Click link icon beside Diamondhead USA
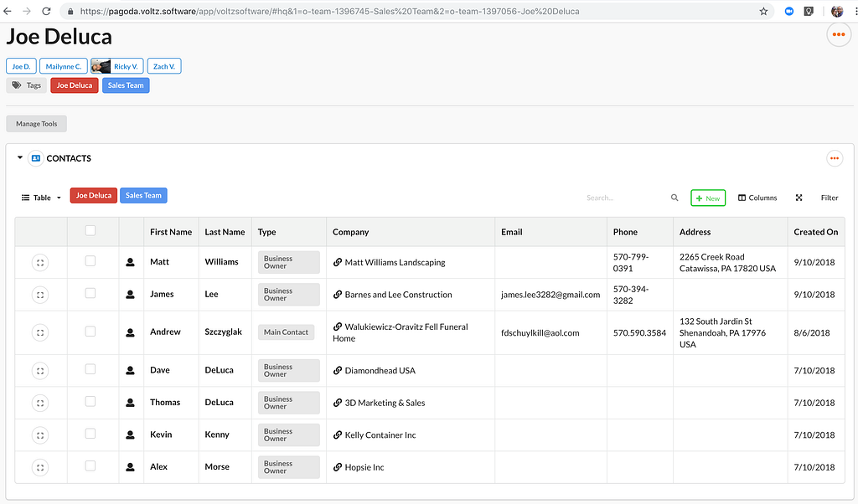858x504 pixels. pos(338,371)
